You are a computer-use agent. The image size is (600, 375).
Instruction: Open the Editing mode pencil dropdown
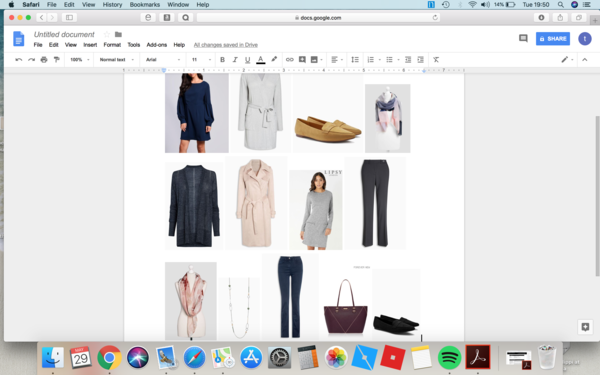point(567,60)
